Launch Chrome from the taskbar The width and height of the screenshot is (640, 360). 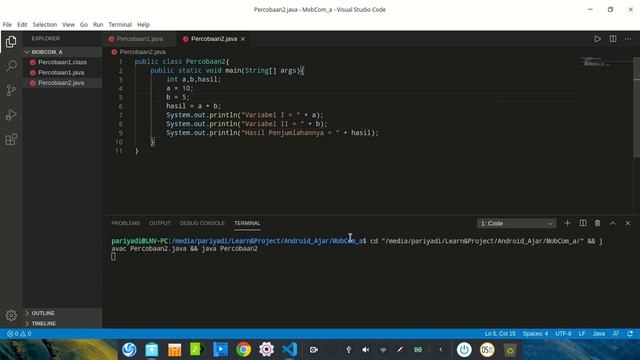point(243,350)
